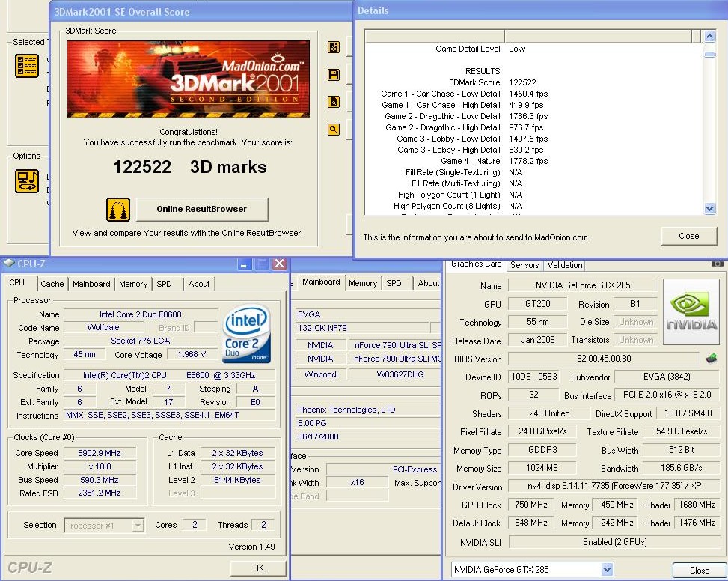The height and width of the screenshot is (581, 728).
Task: Select Memory tab in the middle CPU-Z window
Action: 363,283
